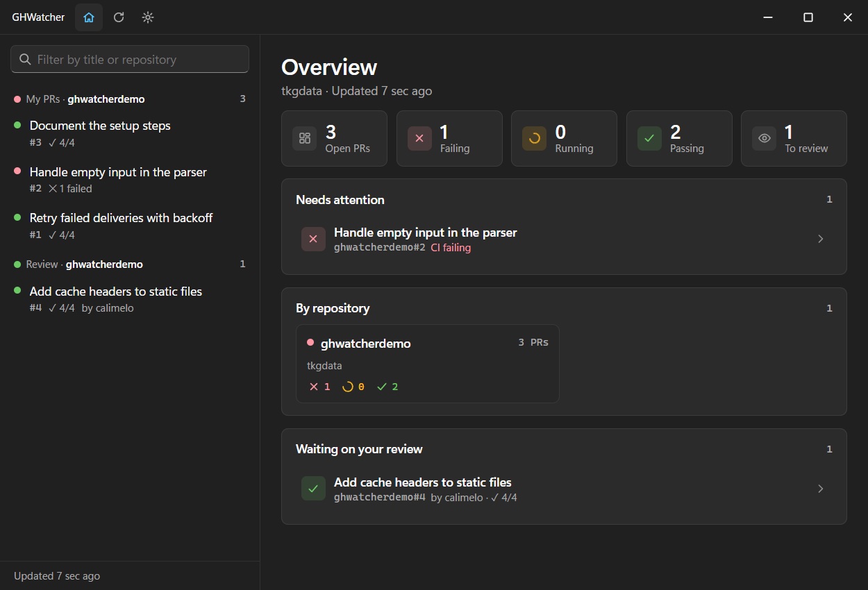Toggle light/dark theme sun icon

click(x=148, y=17)
